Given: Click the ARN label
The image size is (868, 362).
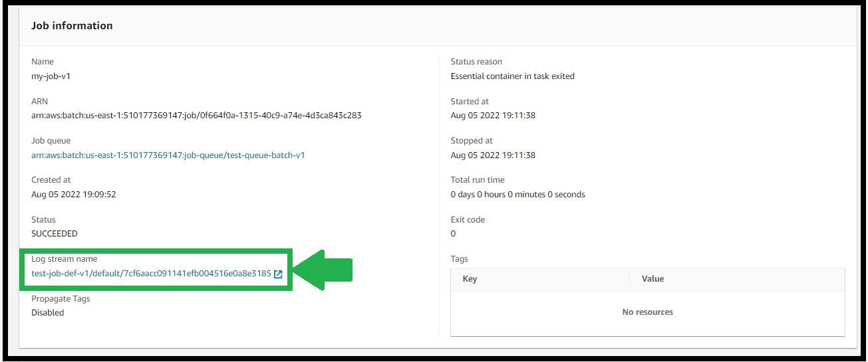Looking at the screenshot, I should [40, 102].
